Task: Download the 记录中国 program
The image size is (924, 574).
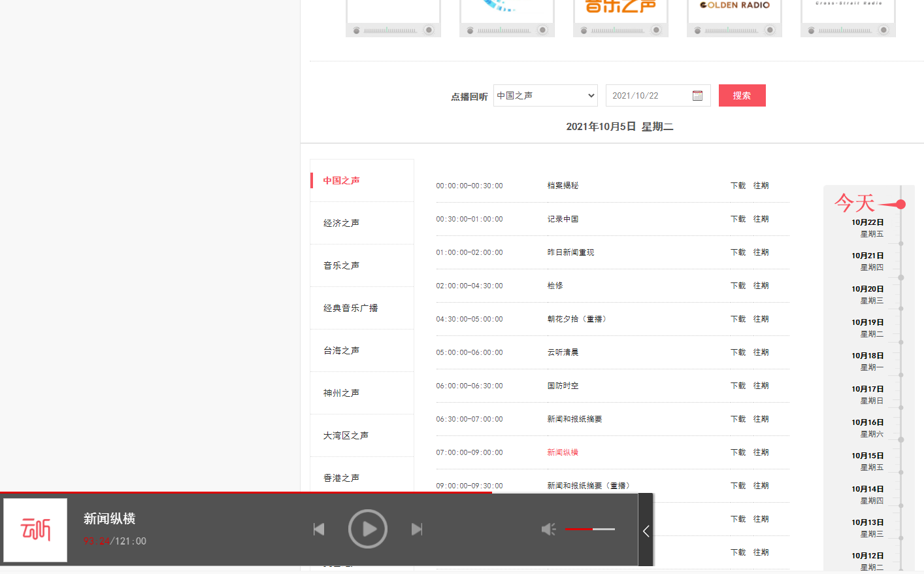Action: coord(738,219)
